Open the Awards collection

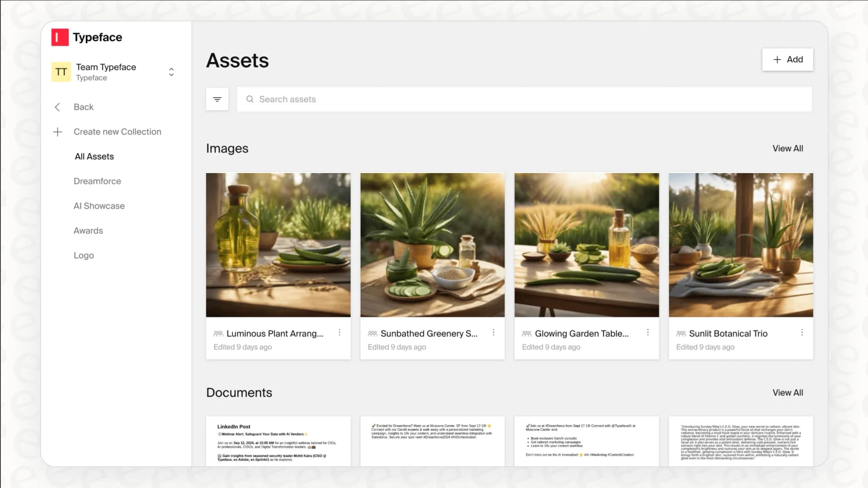click(88, 231)
